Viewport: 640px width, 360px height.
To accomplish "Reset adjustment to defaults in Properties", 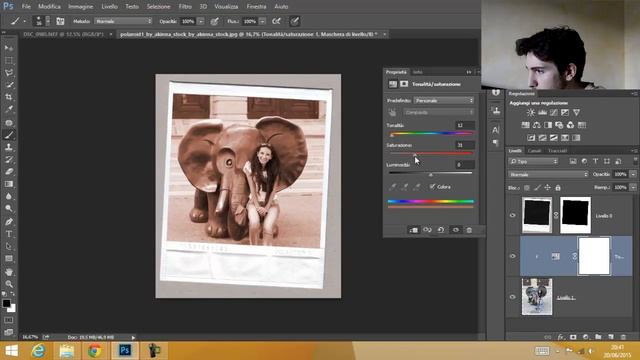I will coord(441,230).
